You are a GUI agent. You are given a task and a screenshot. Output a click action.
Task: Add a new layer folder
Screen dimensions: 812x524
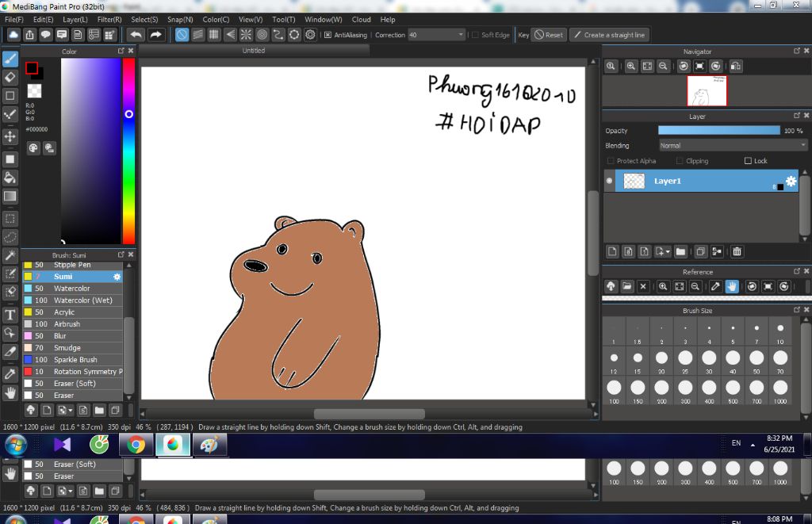[680, 251]
